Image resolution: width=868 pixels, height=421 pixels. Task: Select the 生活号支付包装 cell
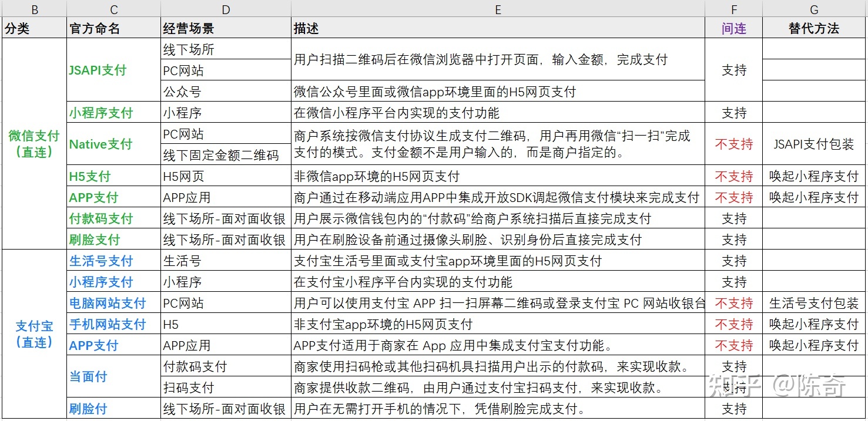(x=814, y=303)
